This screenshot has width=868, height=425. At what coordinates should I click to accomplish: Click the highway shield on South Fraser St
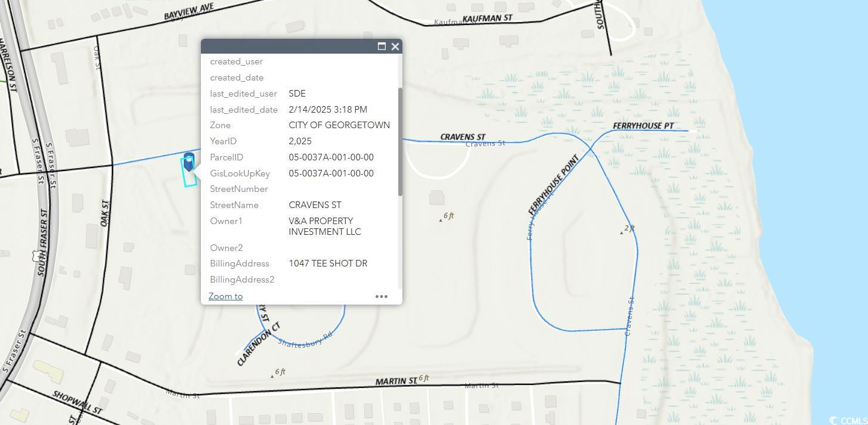tap(36, 256)
